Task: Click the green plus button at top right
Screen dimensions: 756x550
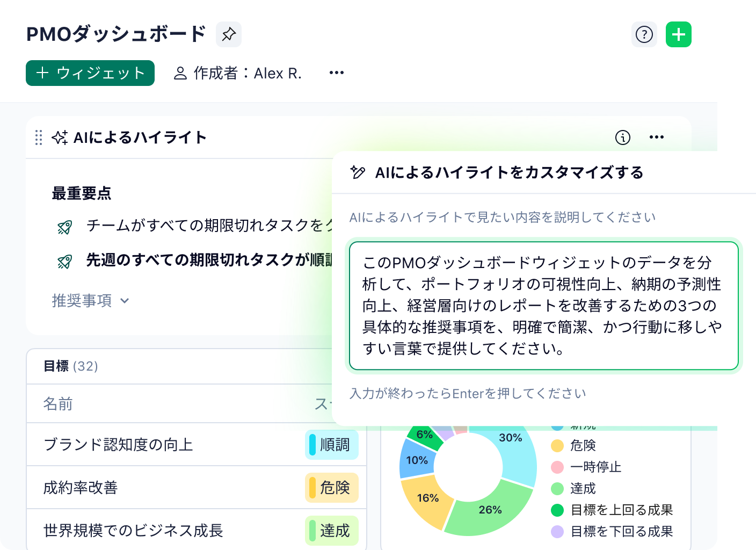Action: point(678,34)
